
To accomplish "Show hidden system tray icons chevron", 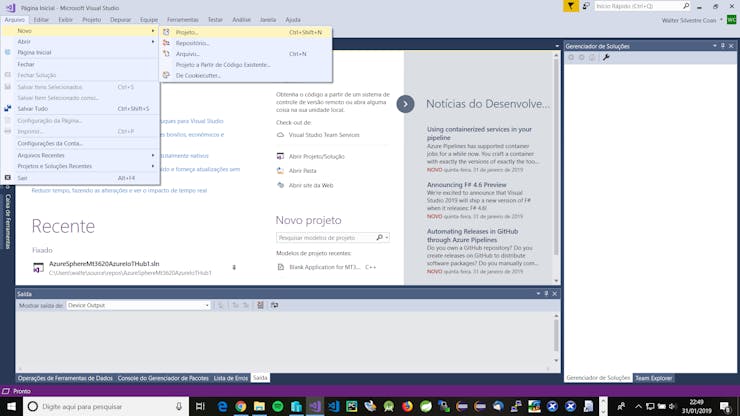I will (638, 407).
